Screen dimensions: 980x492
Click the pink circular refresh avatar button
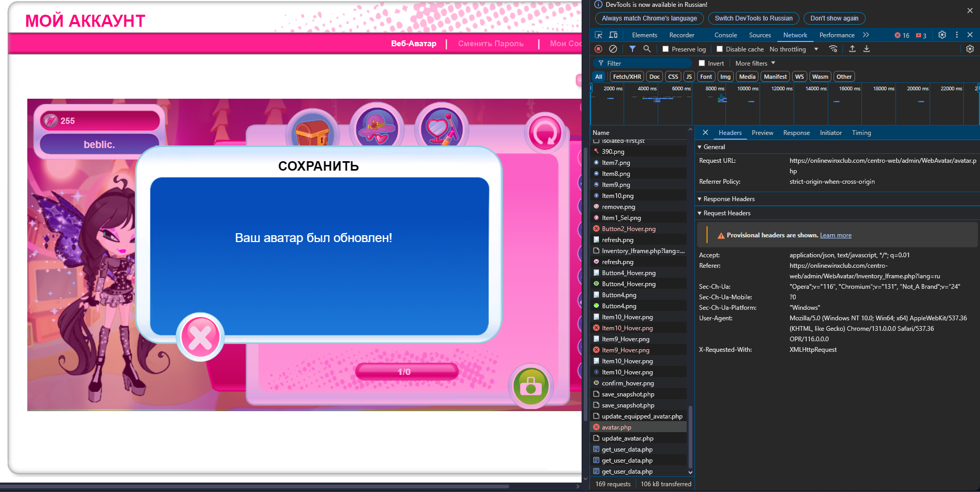pos(545,133)
